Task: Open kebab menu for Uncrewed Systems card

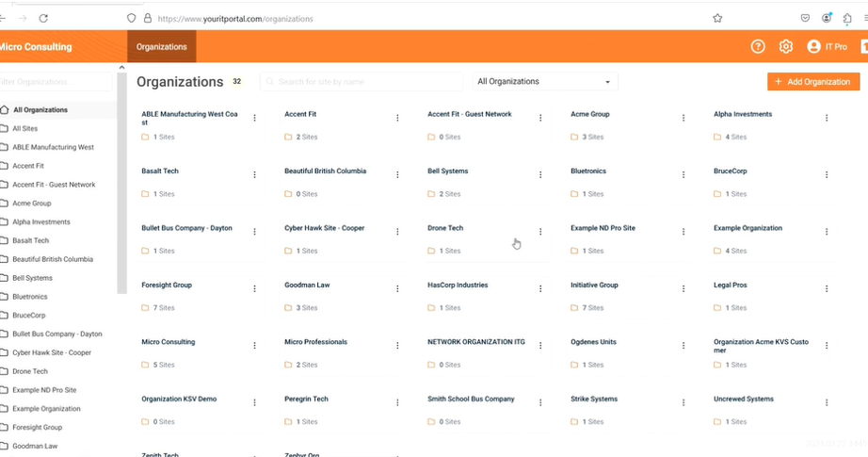Action: point(827,402)
